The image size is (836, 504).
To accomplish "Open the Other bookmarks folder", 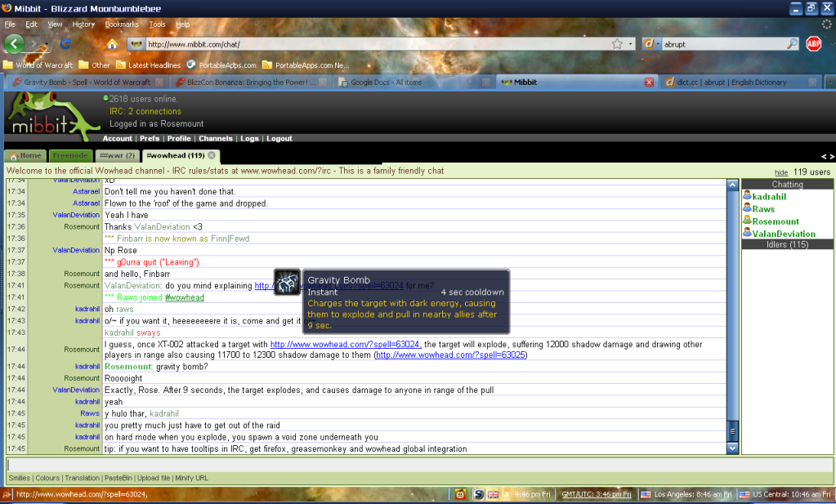I will [94, 65].
